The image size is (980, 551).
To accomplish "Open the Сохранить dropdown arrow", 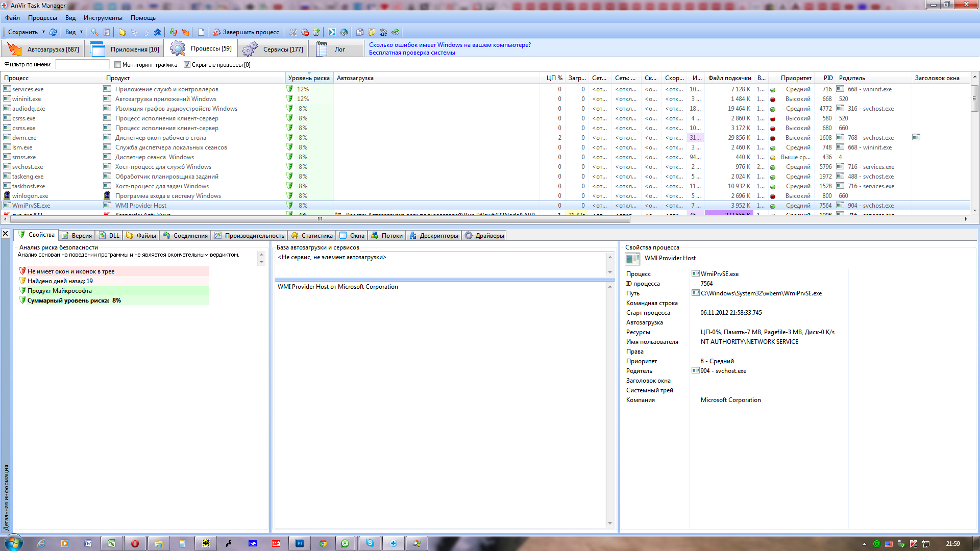I will click(x=43, y=32).
